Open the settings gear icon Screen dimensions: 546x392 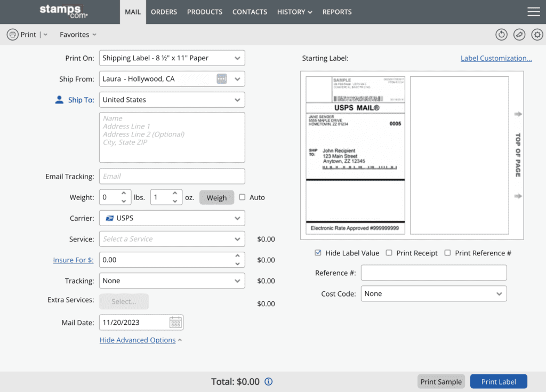pos(537,34)
